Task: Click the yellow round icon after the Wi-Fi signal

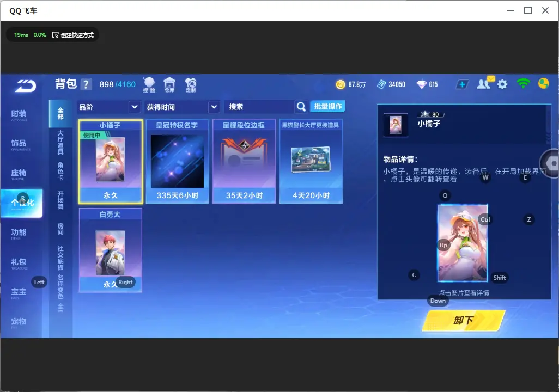Action: point(544,84)
